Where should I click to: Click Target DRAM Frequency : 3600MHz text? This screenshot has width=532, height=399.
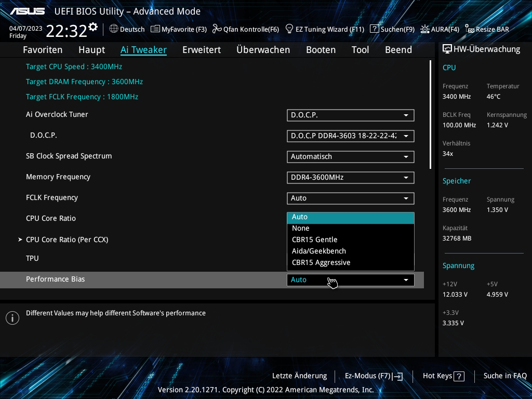point(85,82)
